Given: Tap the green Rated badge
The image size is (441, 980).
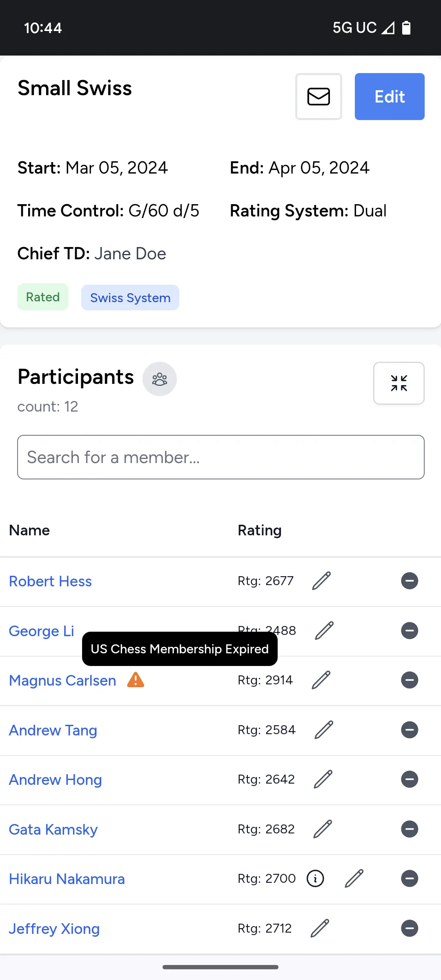Looking at the screenshot, I should click(x=43, y=297).
